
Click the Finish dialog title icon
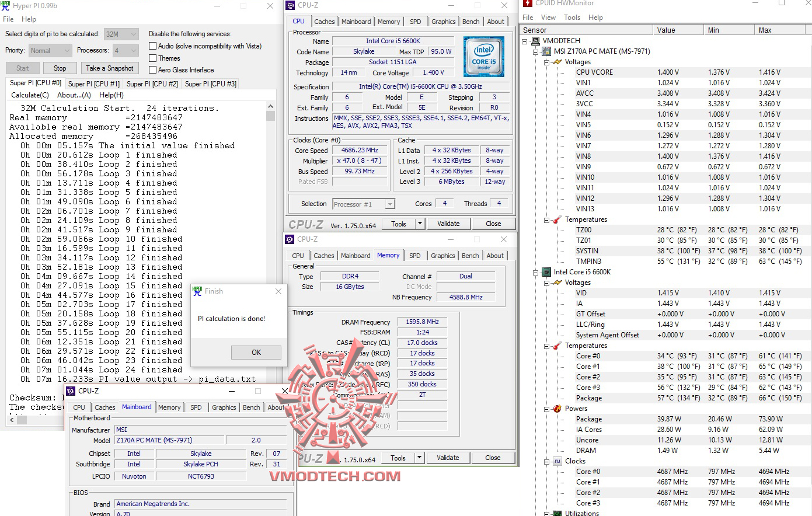[197, 291]
